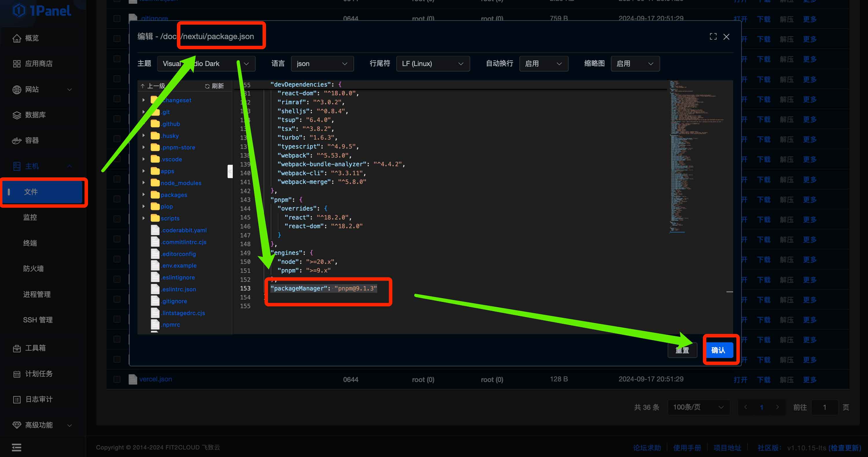
Task: Click the 刷新 refresh button
Action: (214, 86)
